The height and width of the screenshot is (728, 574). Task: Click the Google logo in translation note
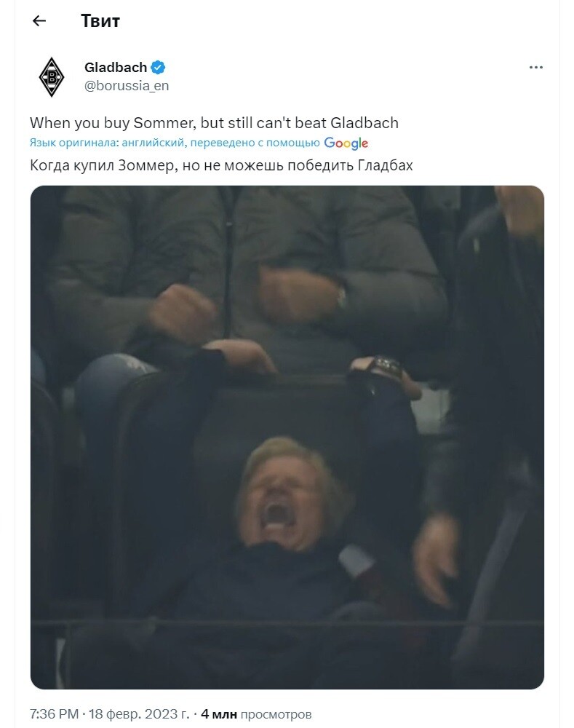tap(346, 143)
